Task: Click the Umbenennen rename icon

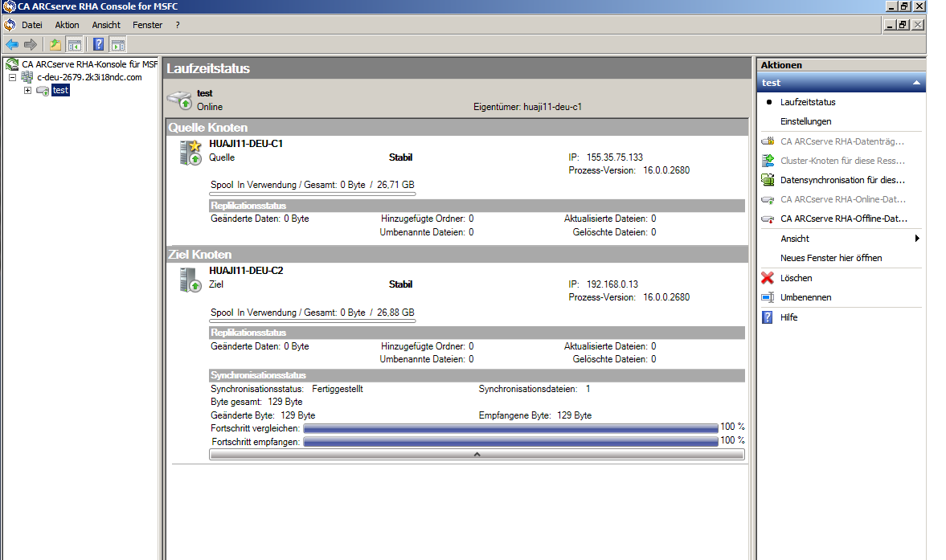Action: (768, 297)
